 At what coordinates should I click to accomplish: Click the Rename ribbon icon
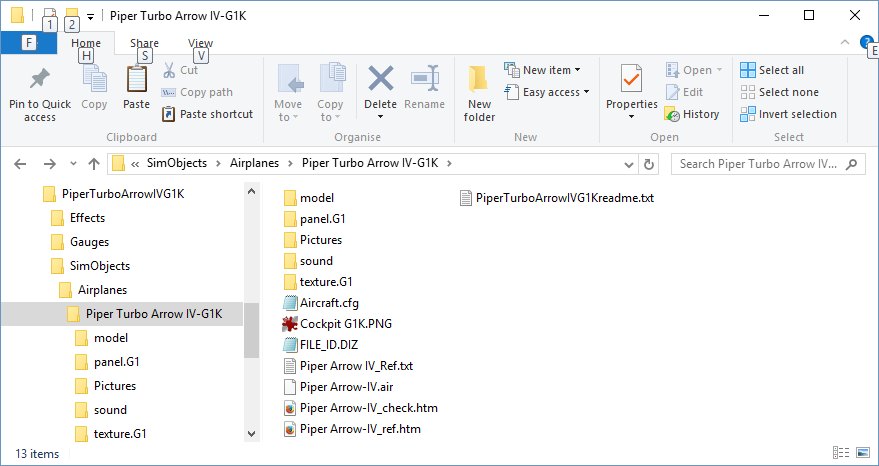pos(425,79)
